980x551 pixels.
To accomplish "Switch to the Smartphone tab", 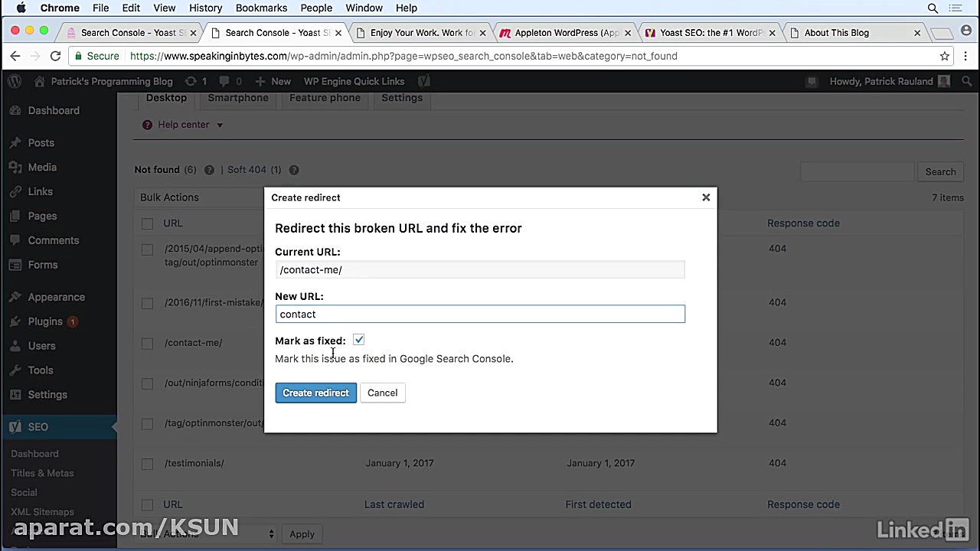I will click(238, 98).
